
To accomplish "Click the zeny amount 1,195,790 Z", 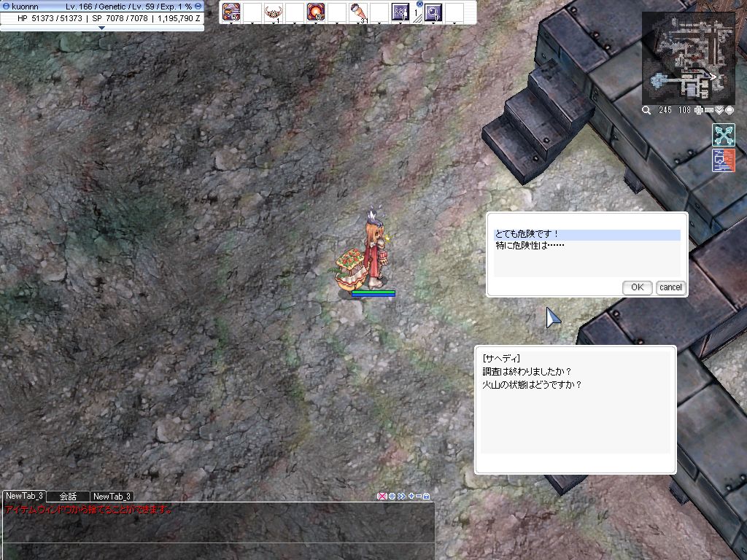I will click(179, 18).
